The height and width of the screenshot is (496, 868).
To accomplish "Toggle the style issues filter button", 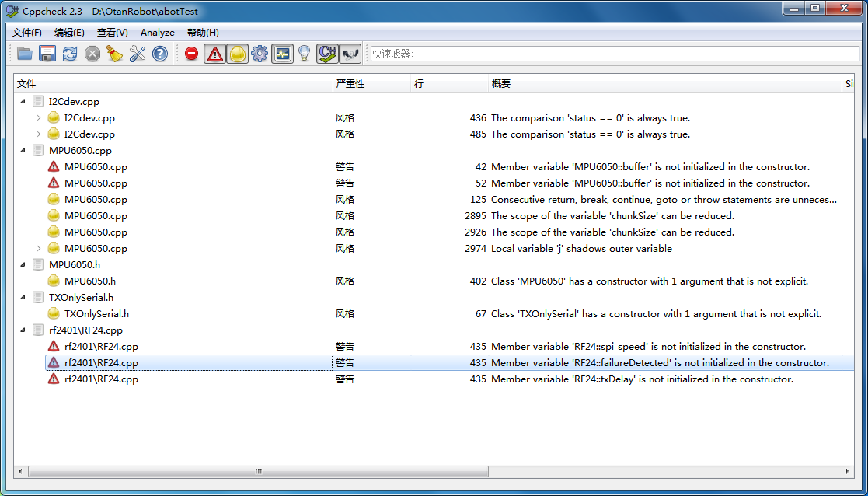I will tap(236, 53).
